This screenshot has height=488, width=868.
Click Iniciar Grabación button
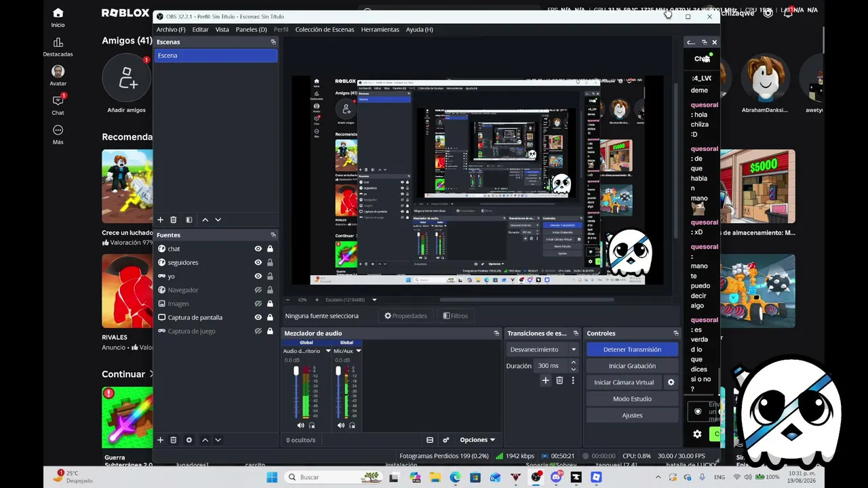[x=632, y=366]
